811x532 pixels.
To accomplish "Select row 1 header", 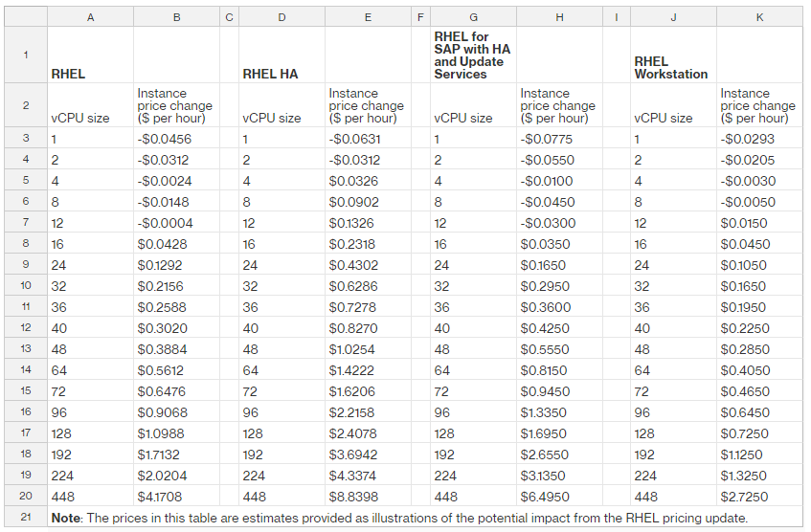I will pos(26,55).
